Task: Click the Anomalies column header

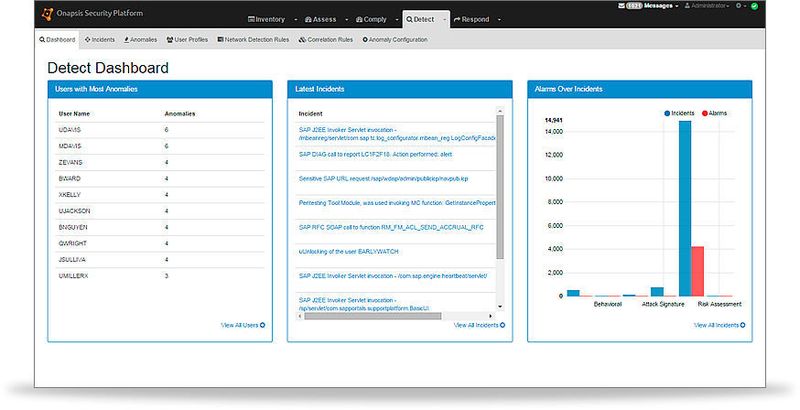Action: coord(180,114)
